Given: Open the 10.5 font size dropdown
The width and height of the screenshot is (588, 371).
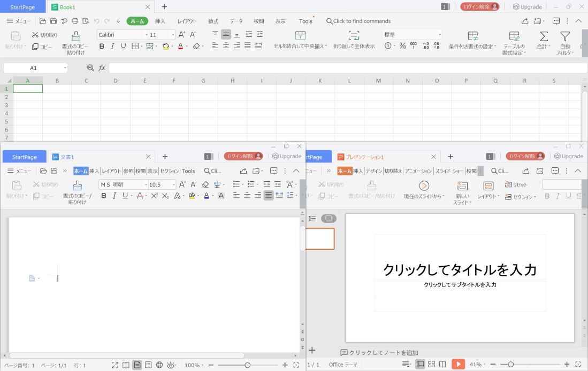Looking at the screenshot, I should click(x=174, y=185).
